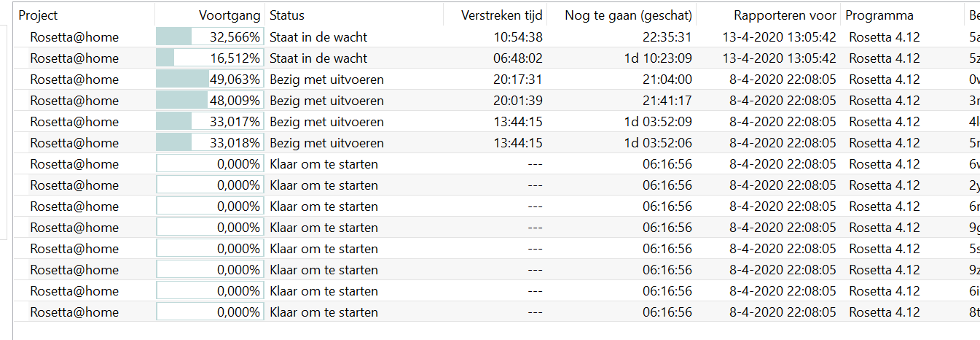
Task: Click the 33,018% progress bar
Action: [210, 143]
